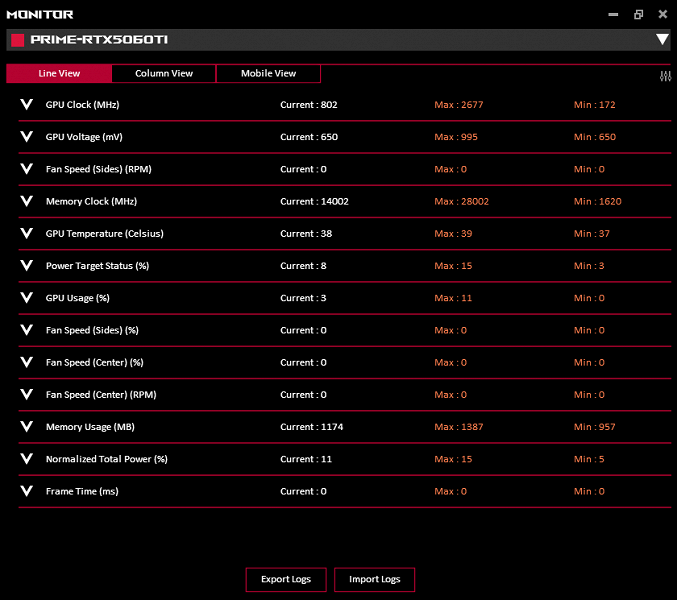
Task: Click the PRIME-RTX5060TI device name
Action: 99,40
